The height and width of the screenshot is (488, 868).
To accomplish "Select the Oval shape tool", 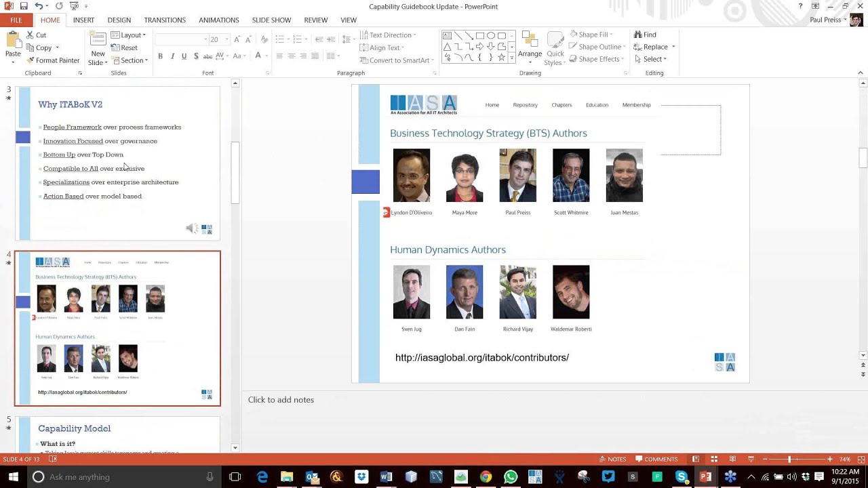I will (x=491, y=36).
